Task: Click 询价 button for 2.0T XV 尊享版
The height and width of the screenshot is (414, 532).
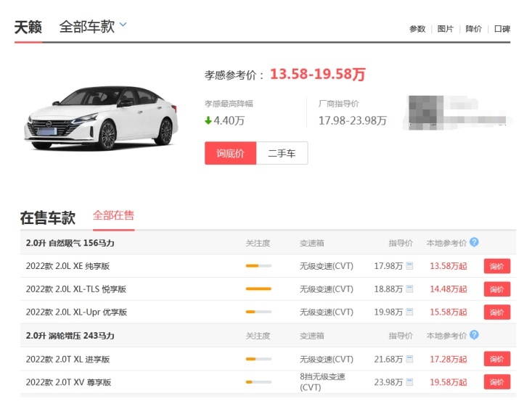Action: point(497,382)
